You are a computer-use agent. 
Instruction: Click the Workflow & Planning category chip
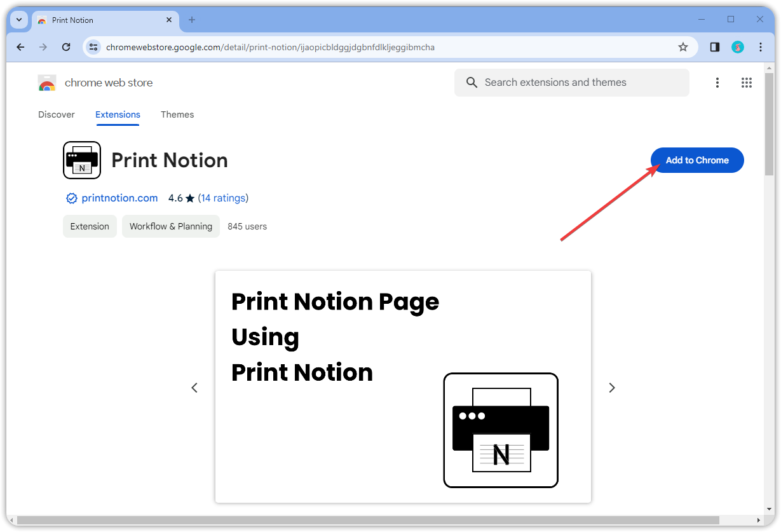coord(170,226)
